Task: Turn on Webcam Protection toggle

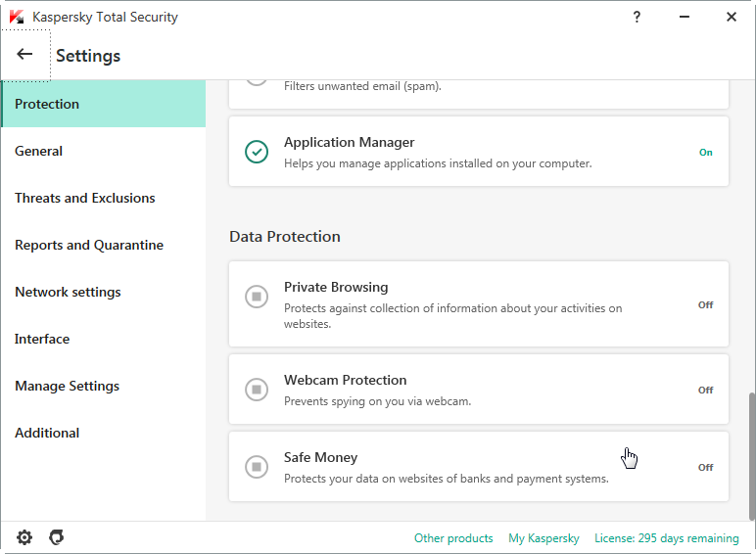Action: point(256,389)
